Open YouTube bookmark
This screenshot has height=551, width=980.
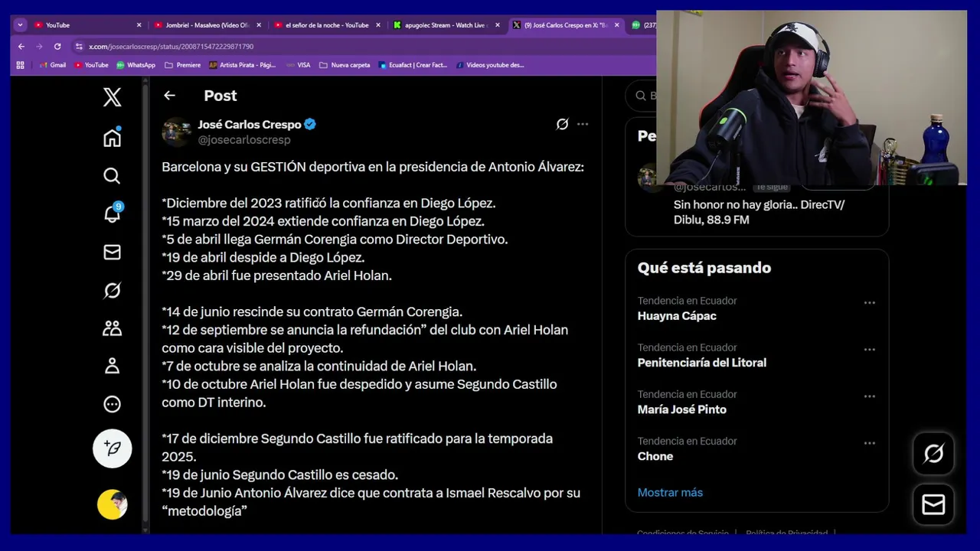pyautogui.click(x=91, y=65)
